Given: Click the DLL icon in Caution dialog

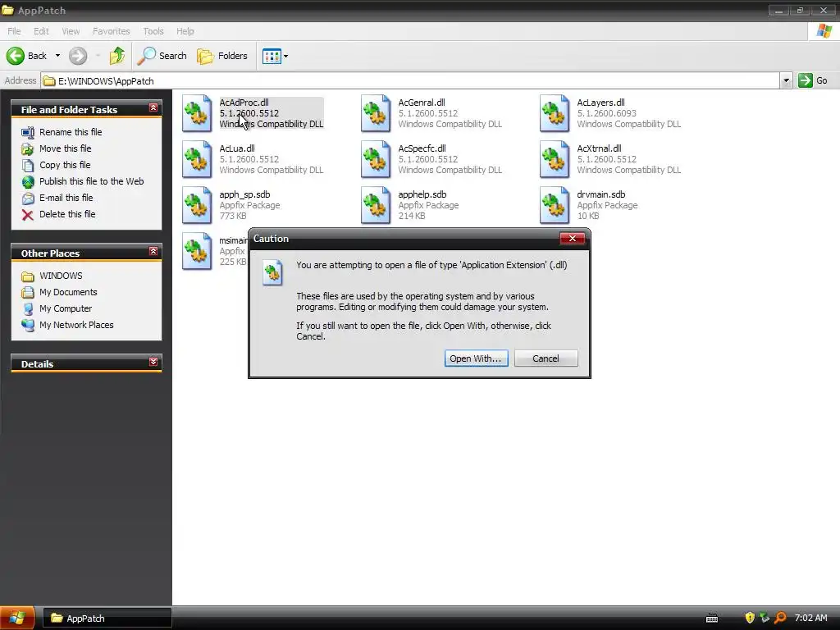Looking at the screenshot, I should tap(272, 272).
